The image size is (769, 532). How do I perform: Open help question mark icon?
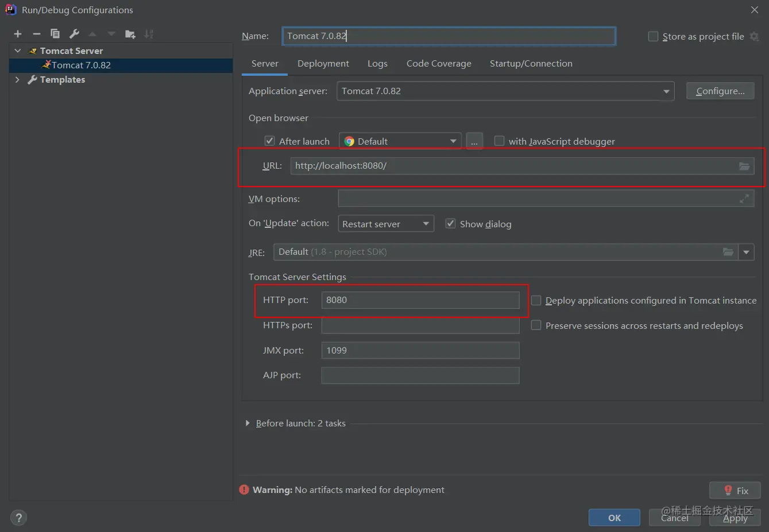pyautogui.click(x=18, y=518)
